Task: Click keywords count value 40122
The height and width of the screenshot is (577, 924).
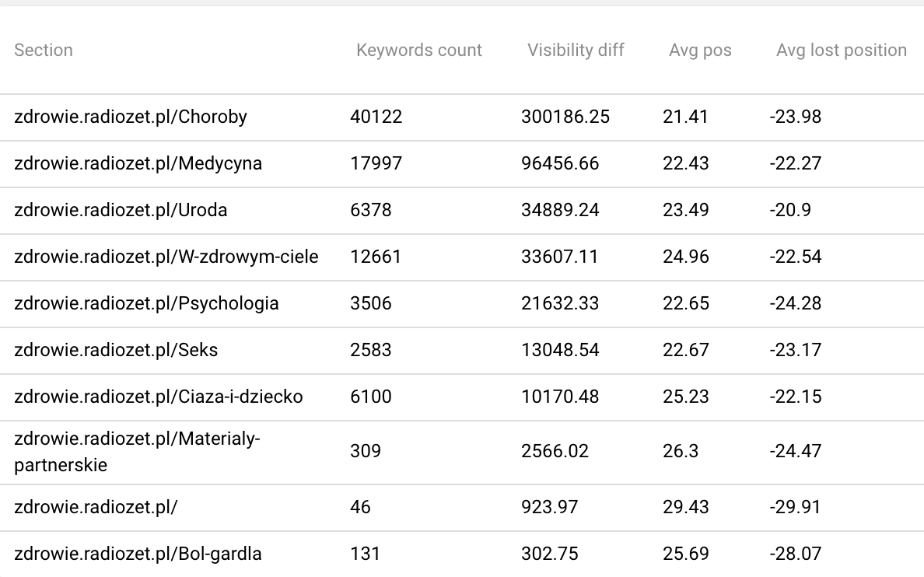Action: click(x=376, y=117)
